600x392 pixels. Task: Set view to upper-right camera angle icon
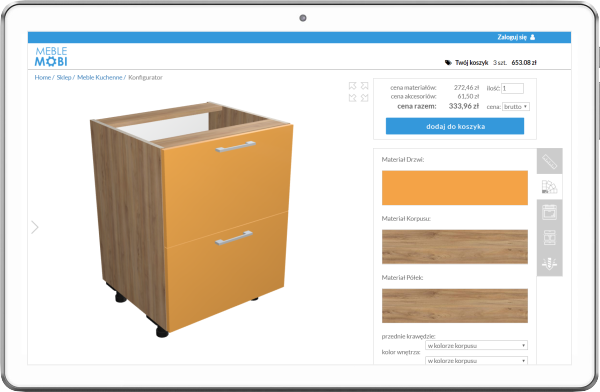click(x=365, y=86)
